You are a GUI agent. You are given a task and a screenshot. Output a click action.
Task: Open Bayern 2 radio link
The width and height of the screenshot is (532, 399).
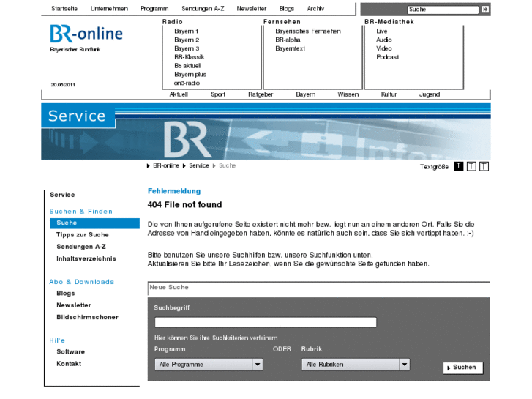(187, 40)
